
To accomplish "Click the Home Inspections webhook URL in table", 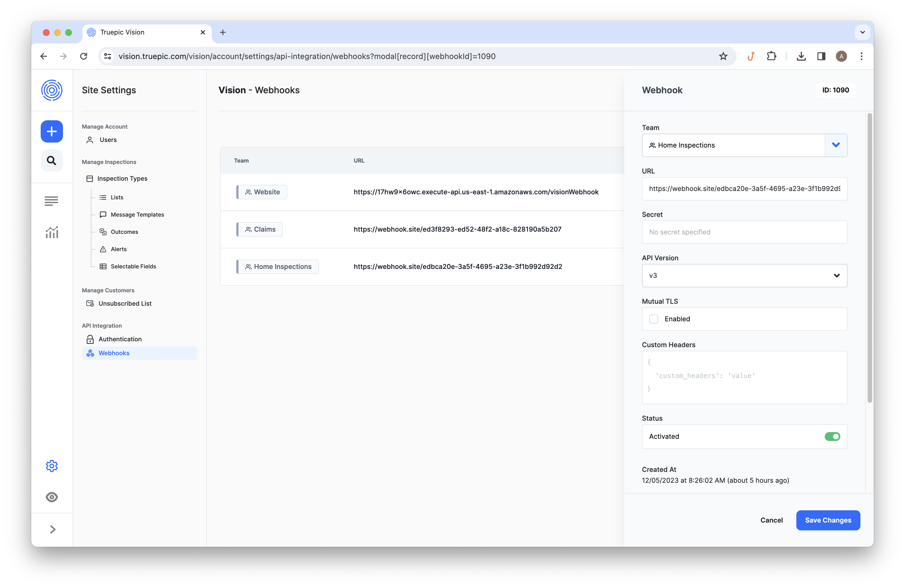I will click(458, 267).
